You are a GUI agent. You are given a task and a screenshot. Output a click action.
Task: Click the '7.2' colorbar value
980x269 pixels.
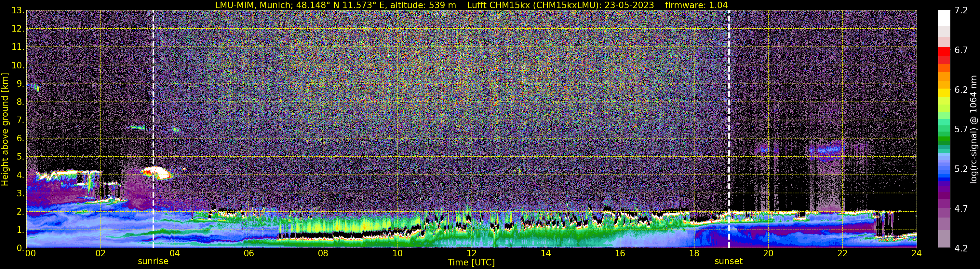[961, 10]
